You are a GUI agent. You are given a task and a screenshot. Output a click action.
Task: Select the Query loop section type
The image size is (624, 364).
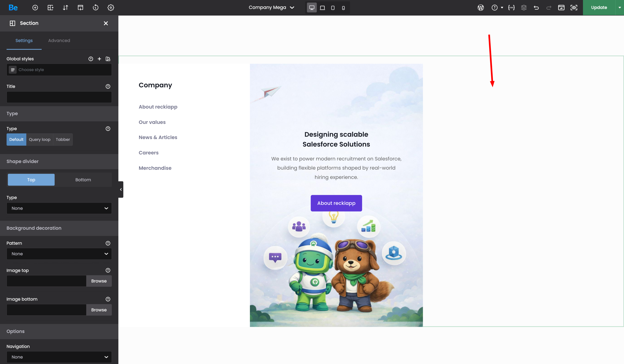click(x=40, y=139)
